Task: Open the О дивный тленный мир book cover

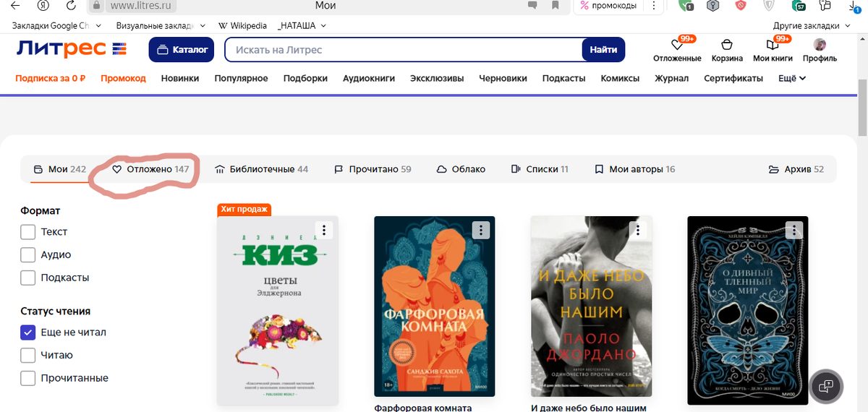Action: click(x=747, y=310)
